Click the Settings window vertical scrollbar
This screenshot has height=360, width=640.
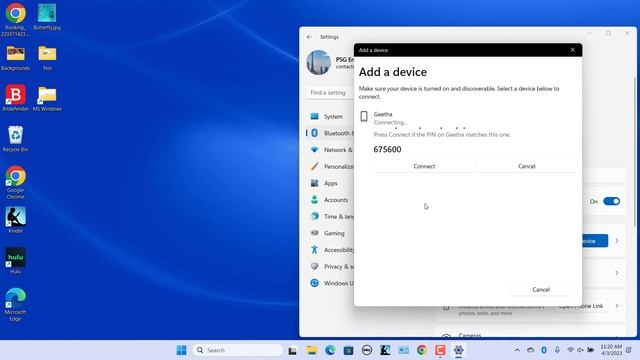pos(635,151)
